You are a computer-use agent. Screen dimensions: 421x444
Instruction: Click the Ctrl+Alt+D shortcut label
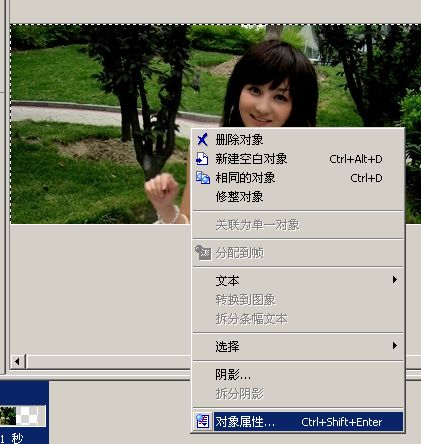[356, 159]
